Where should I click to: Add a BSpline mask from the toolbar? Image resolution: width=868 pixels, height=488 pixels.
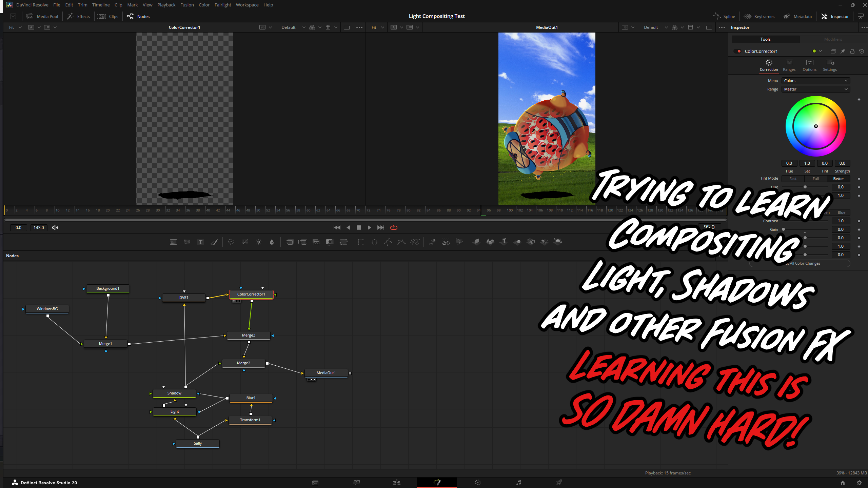pyautogui.click(x=401, y=242)
